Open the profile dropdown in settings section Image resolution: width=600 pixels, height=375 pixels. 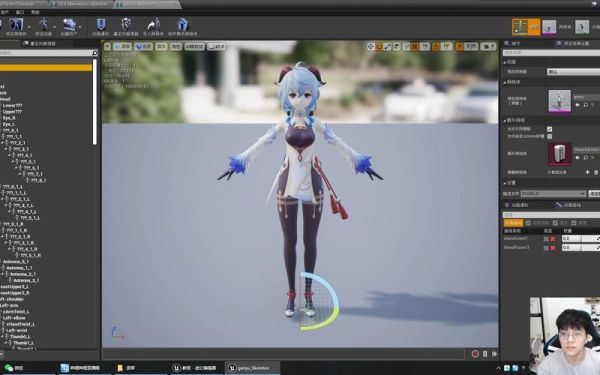pos(553,194)
